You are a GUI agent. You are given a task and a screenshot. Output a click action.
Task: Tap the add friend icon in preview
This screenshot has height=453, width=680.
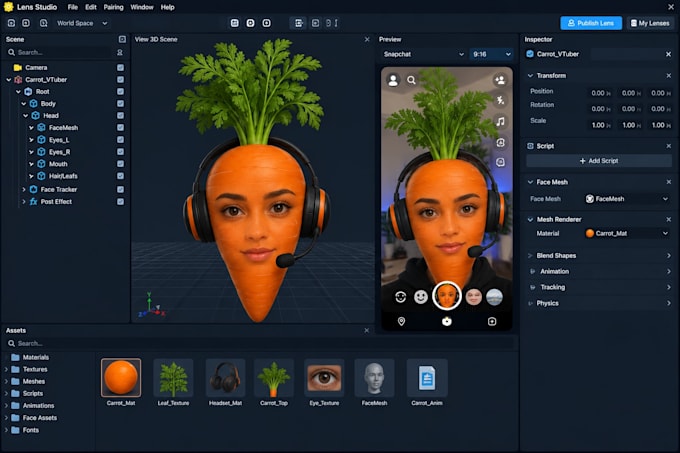click(x=500, y=80)
